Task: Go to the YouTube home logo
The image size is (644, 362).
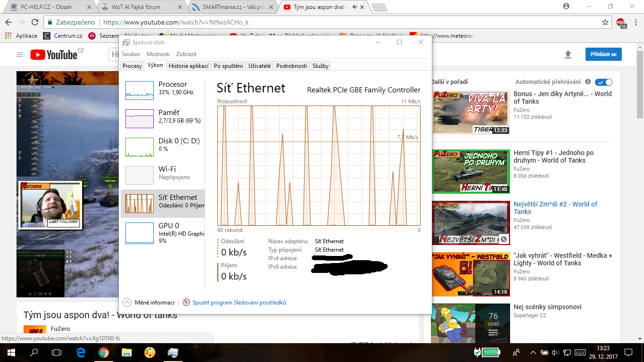Action: point(54,55)
